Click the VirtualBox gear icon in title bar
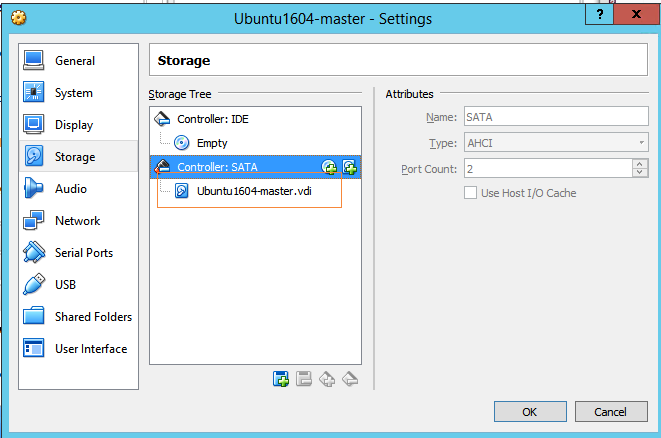This screenshot has width=661, height=438. click(19, 18)
